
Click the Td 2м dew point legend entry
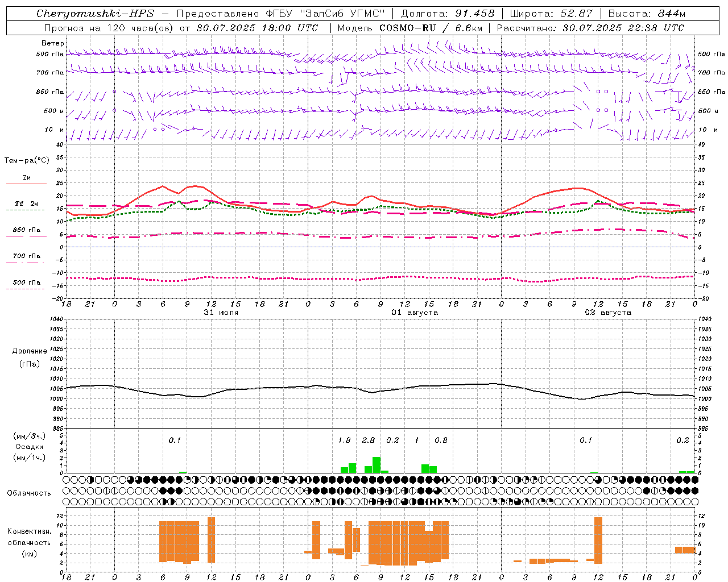click(x=26, y=206)
